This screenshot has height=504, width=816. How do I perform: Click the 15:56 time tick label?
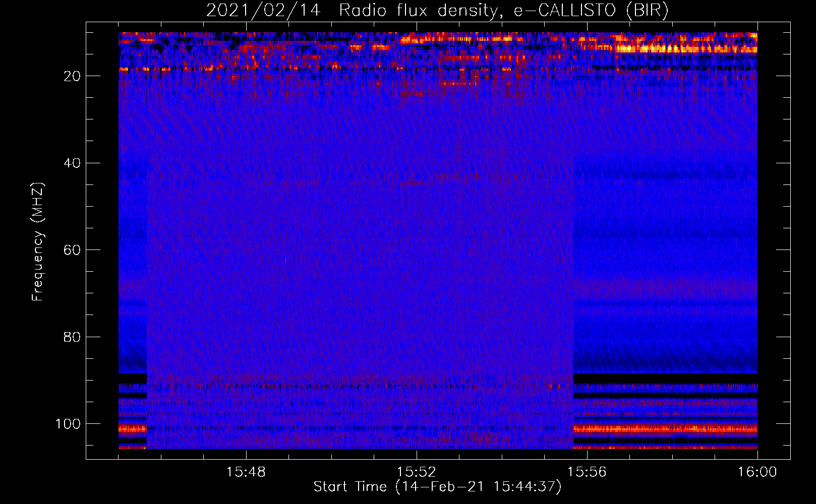pyautogui.click(x=587, y=472)
